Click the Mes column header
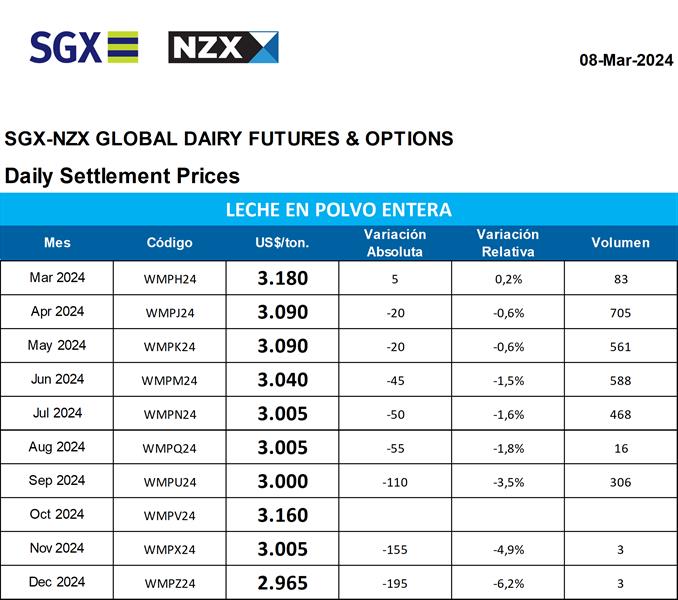678x600 pixels. tap(58, 242)
